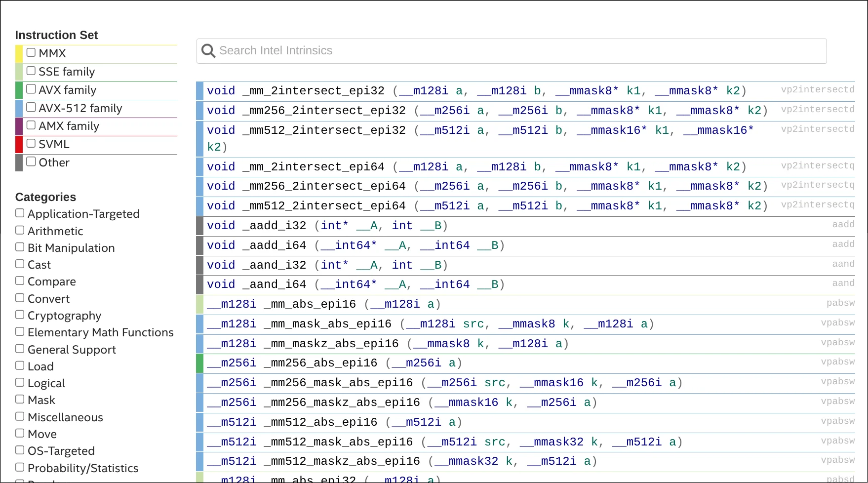This screenshot has height=483, width=868.
Task: Check the General Support category
Action: (20, 349)
